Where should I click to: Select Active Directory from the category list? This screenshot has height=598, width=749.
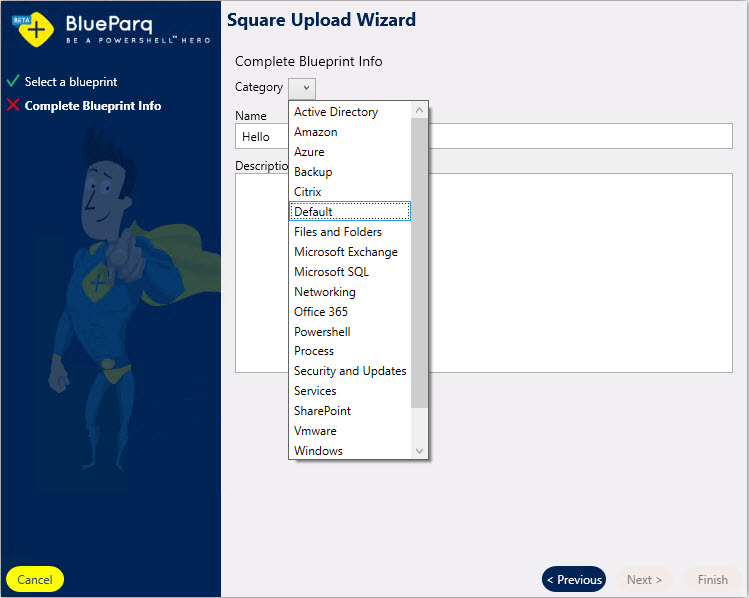pos(336,112)
